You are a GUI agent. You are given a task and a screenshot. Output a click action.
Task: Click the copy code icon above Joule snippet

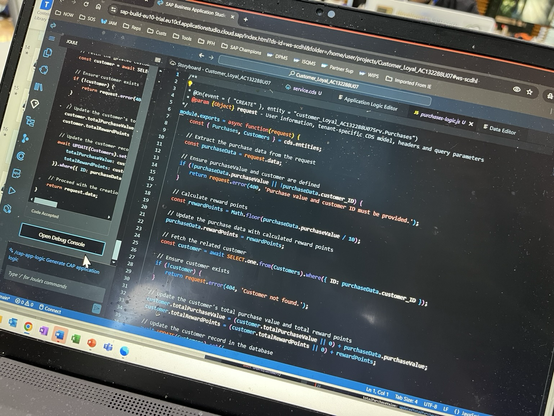coord(158,60)
